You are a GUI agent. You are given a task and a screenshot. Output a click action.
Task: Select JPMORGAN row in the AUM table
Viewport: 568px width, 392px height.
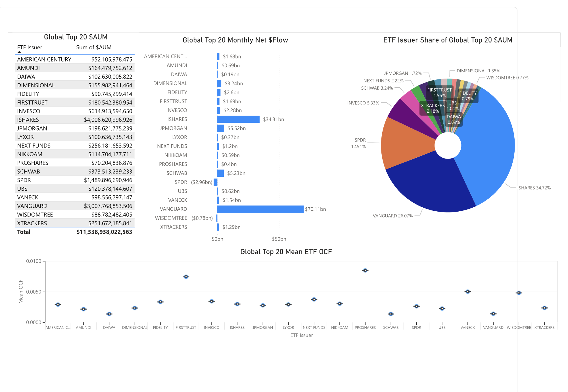pyautogui.click(x=75, y=128)
